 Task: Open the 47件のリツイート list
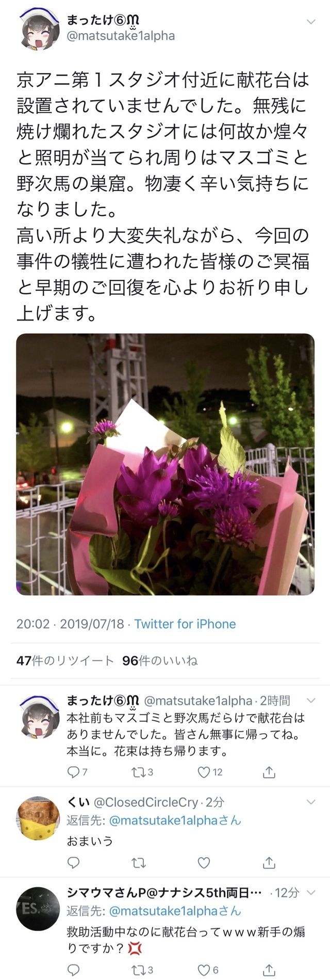[x=65, y=660]
